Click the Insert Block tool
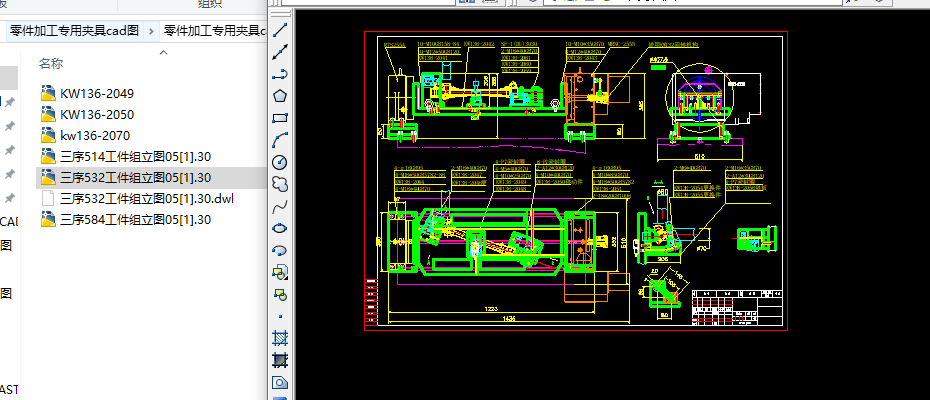930x400 pixels. [x=280, y=272]
